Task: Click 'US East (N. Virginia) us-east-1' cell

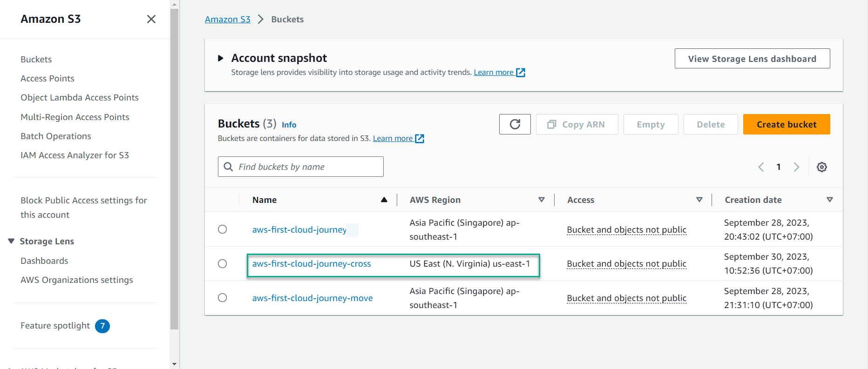Action: coord(470,264)
